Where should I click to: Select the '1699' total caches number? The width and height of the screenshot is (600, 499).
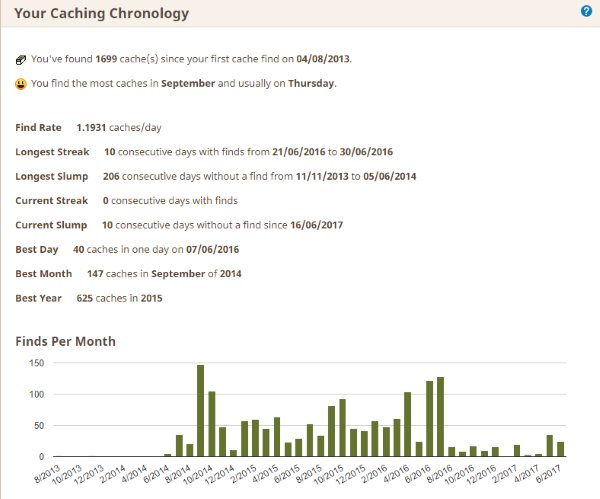click(x=106, y=59)
